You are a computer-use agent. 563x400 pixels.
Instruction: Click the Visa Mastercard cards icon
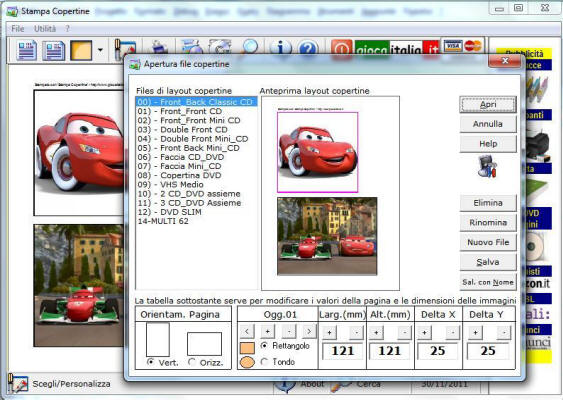pos(462,46)
